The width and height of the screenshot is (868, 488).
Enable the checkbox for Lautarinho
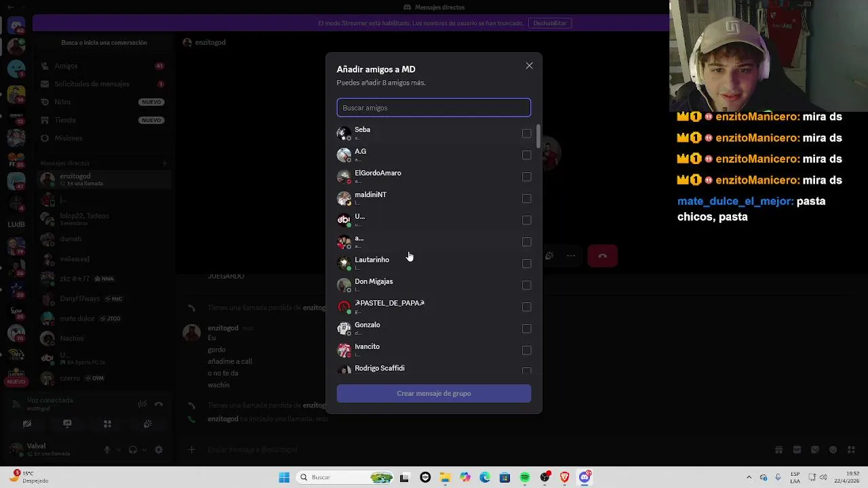tap(526, 264)
